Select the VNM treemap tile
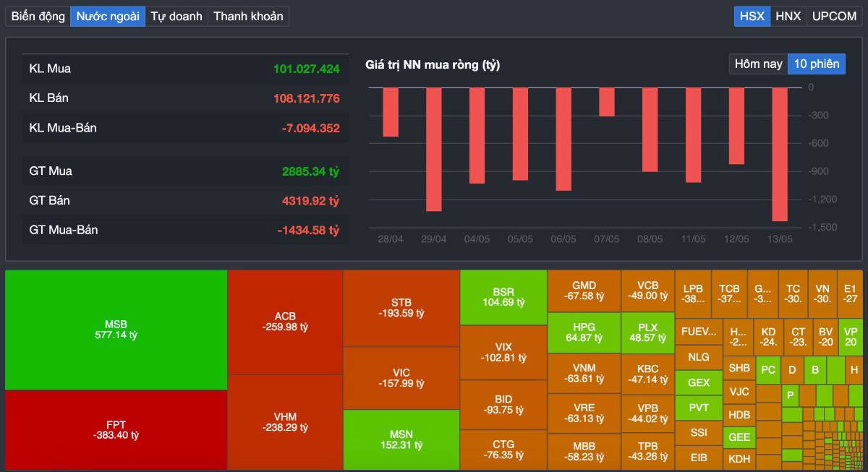Viewport: 868px width, 472px height. point(584,373)
